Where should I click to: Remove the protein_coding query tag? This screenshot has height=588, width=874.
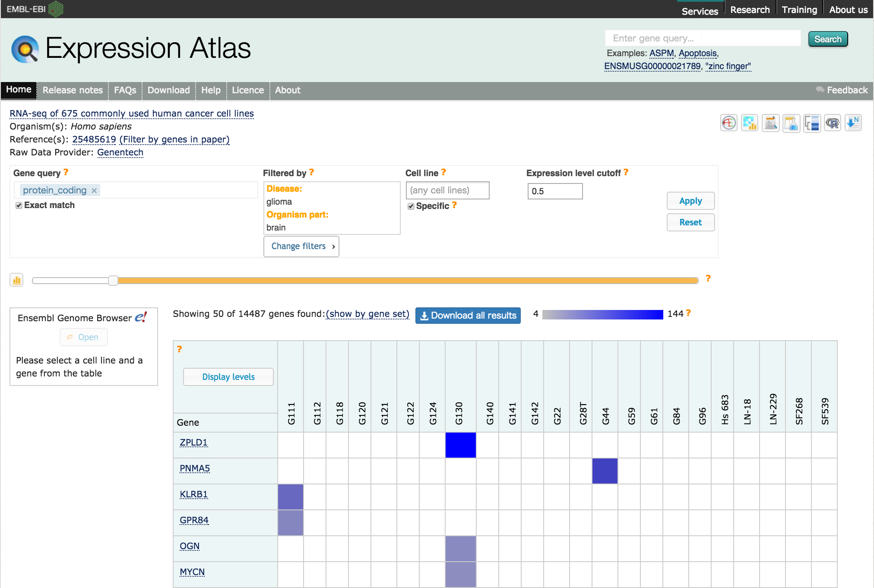coord(94,190)
